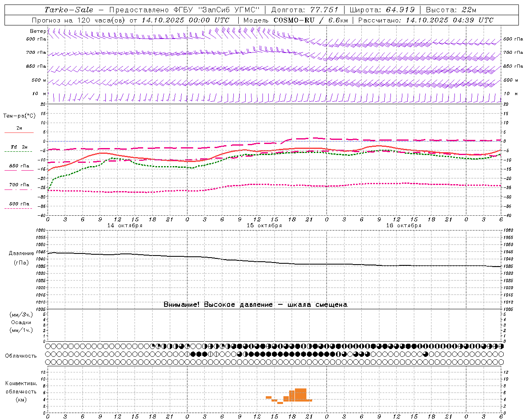Click the 'Облачность' cloud cover label
This screenshot has height=420, width=525.
(21, 356)
